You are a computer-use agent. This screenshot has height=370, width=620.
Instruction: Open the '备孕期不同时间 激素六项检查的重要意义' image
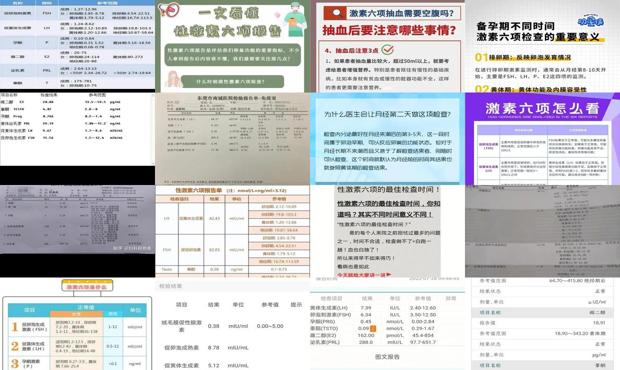tap(542, 46)
